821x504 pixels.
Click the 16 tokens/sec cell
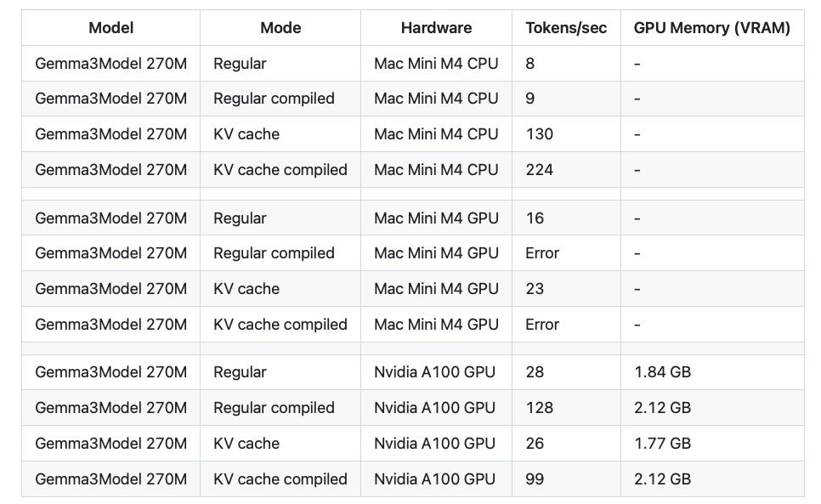tap(535, 218)
